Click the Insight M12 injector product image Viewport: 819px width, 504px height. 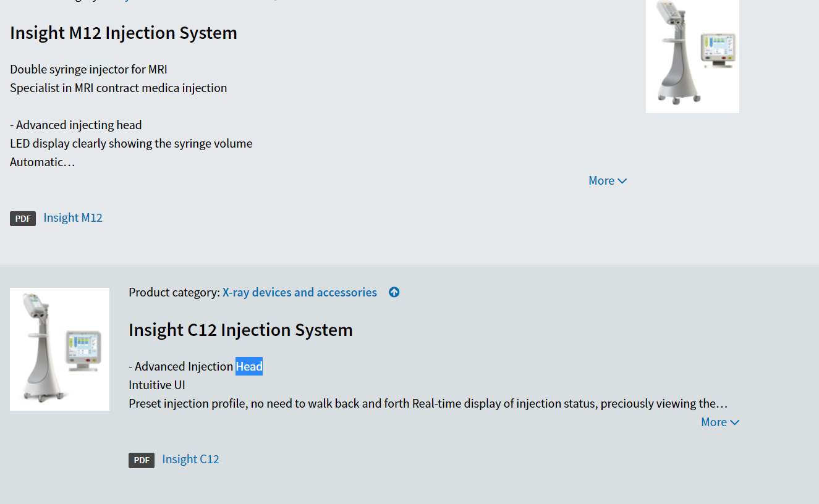click(692, 56)
